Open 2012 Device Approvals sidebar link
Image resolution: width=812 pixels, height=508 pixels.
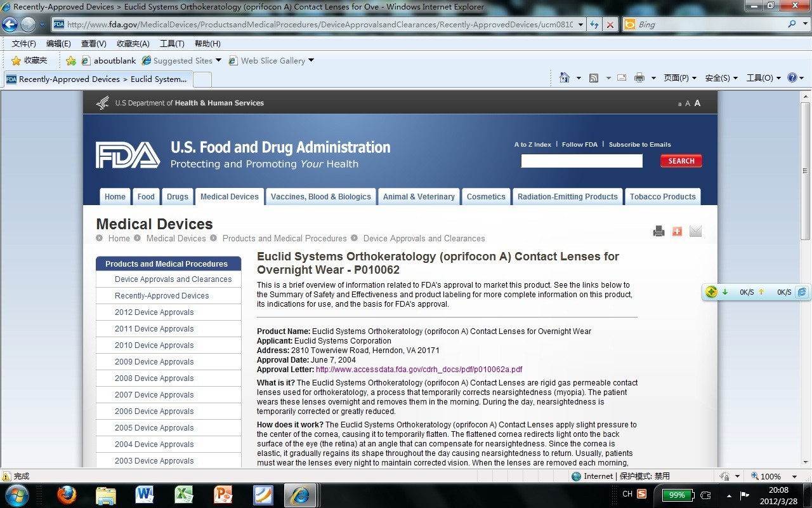pyautogui.click(x=154, y=312)
